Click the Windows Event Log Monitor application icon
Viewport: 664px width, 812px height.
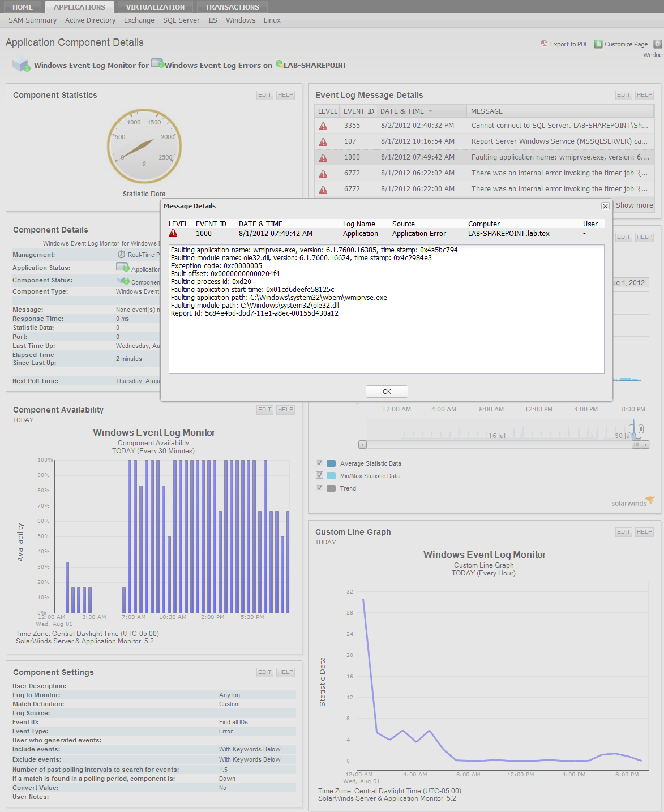tap(20, 65)
